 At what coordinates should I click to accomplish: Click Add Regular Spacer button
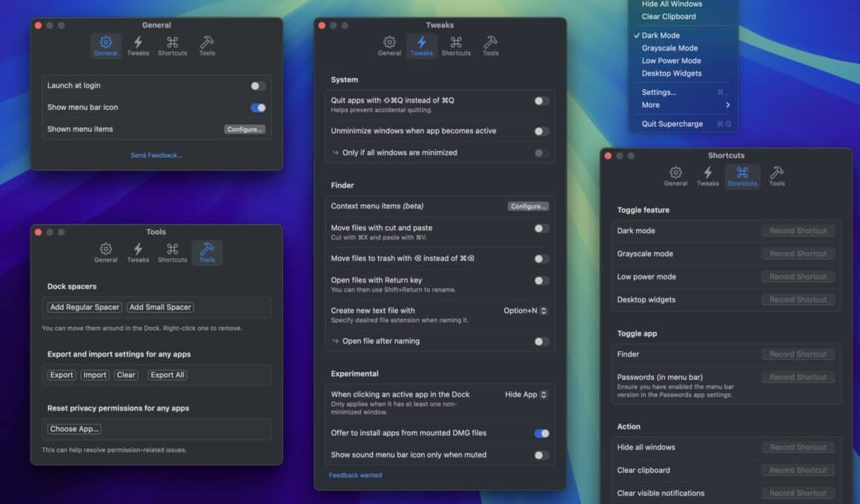[x=85, y=307]
